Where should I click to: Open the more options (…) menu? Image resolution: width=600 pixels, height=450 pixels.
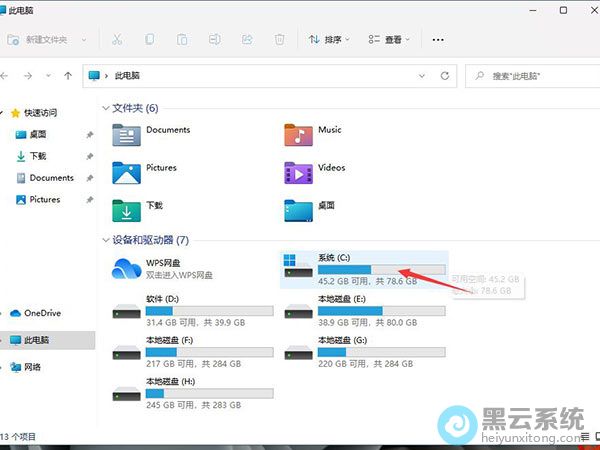[438, 40]
